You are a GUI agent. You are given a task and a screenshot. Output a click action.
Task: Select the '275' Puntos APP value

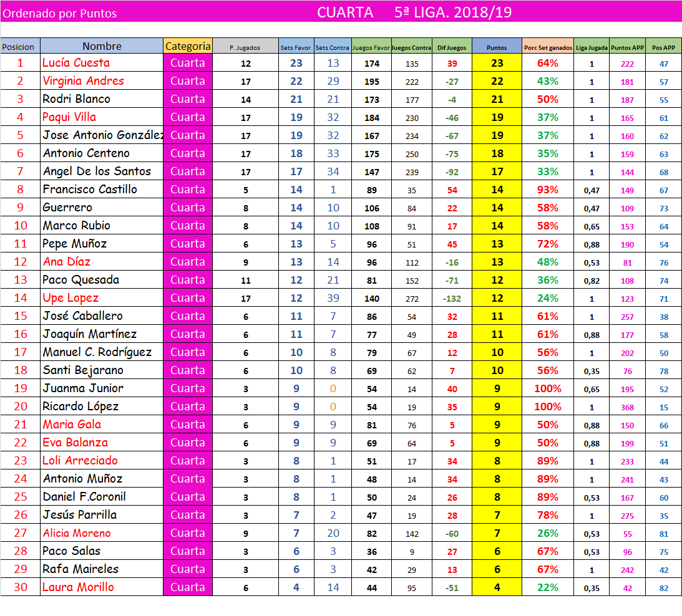(x=627, y=516)
